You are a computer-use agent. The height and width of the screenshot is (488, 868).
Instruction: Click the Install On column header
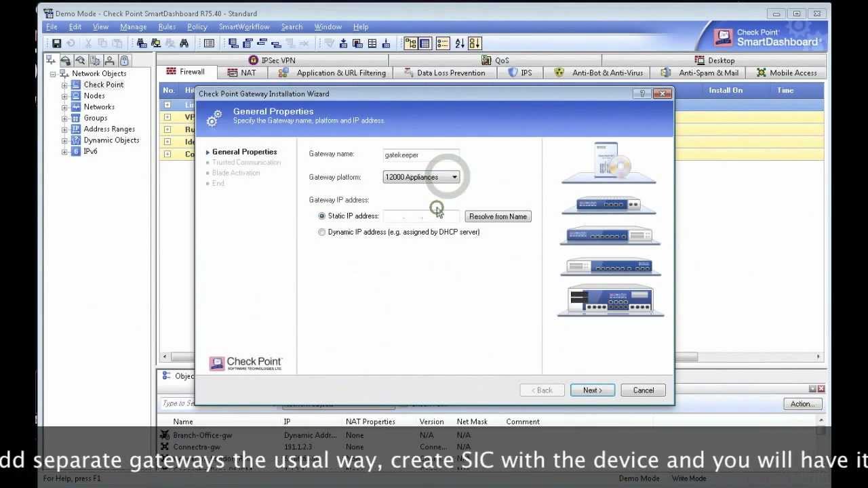pos(726,90)
